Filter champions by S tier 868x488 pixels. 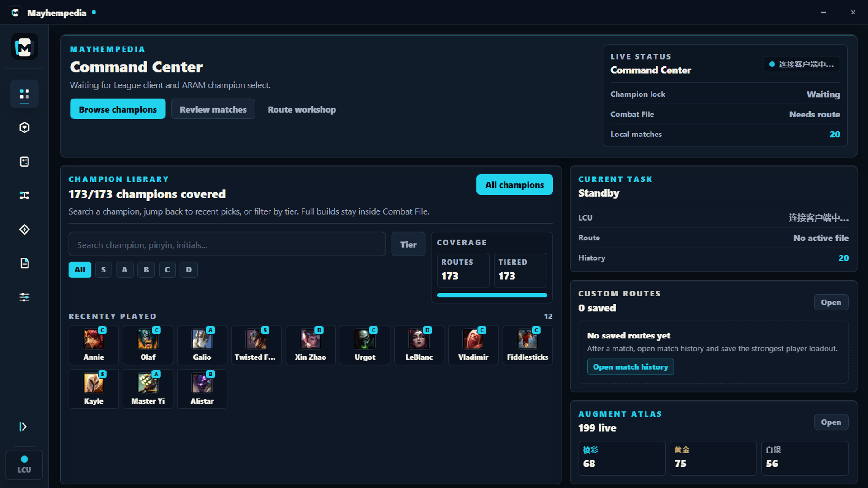[104, 270]
